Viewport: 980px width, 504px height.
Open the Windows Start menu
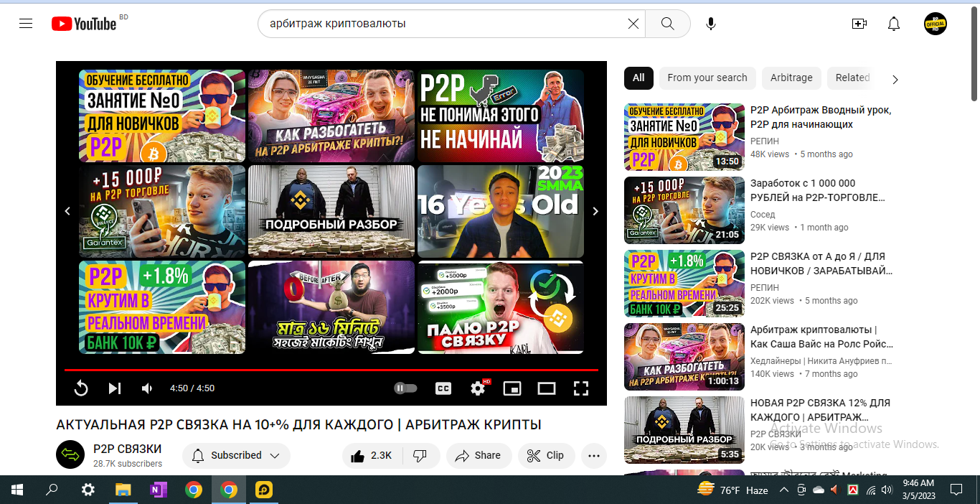17,490
